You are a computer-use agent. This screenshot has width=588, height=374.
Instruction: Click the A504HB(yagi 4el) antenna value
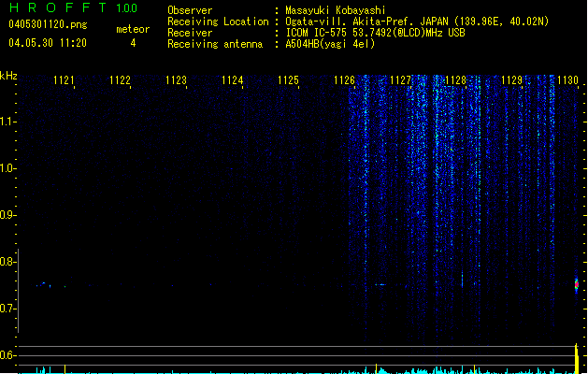330,44
